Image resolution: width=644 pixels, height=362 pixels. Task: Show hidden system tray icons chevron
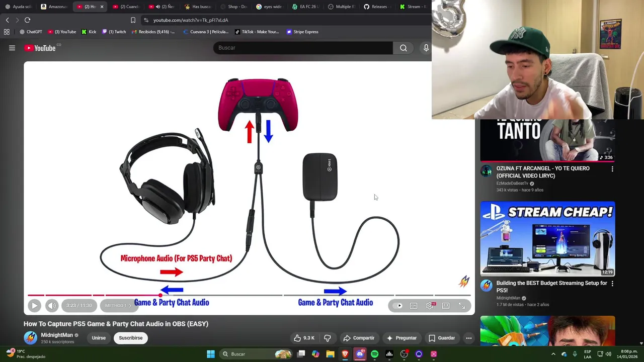[x=553, y=354]
